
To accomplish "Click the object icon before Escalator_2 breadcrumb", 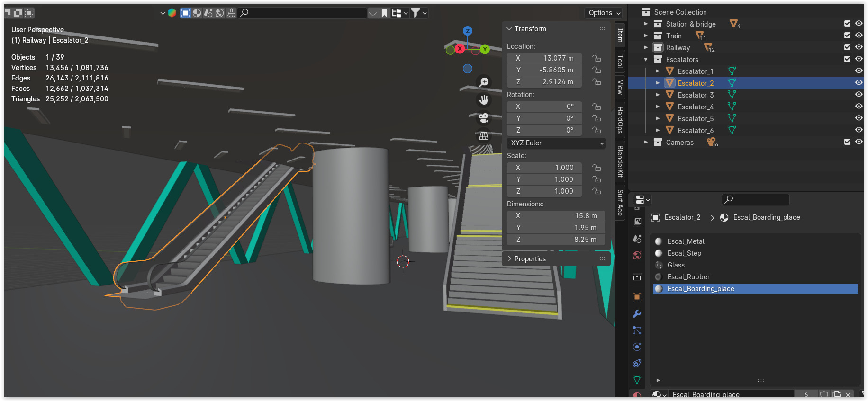I will (x=656, y=217).
